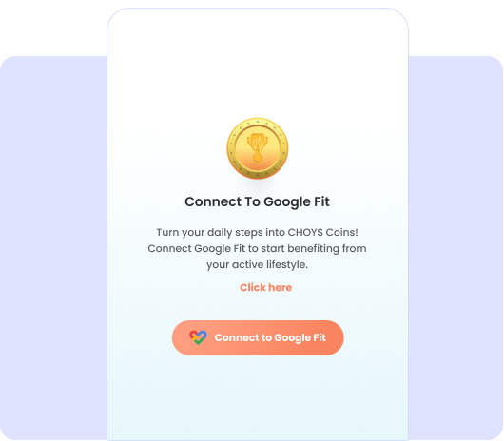Click the Turn your daily steps line
The width and height of the screenshot is (504, 441).
coord(257,232)
